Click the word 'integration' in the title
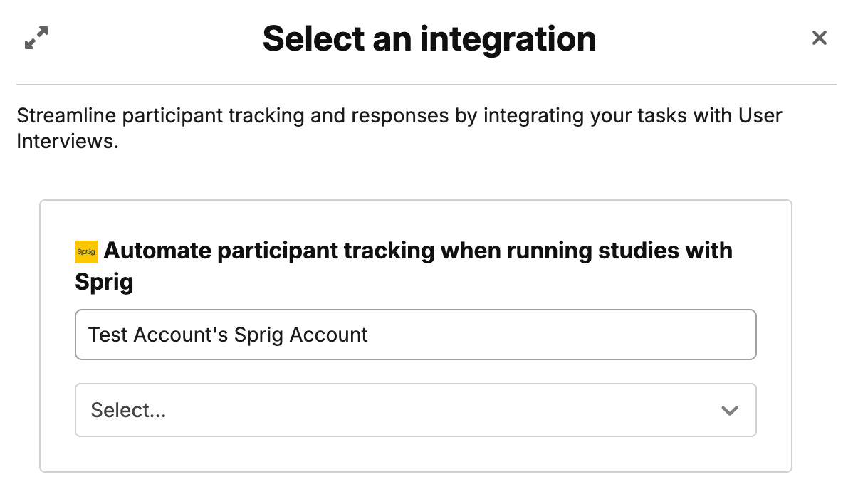This screenshot has height=504, width=853. point(508,38)
